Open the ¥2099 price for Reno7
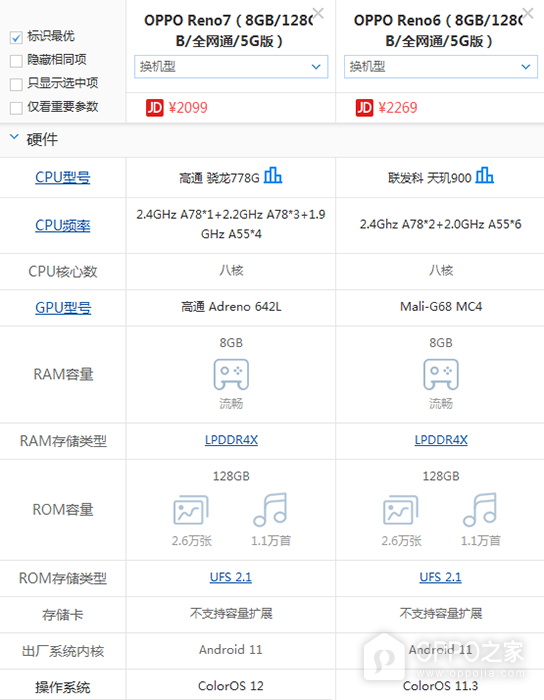Screen dimensions: 544x700 188,108
